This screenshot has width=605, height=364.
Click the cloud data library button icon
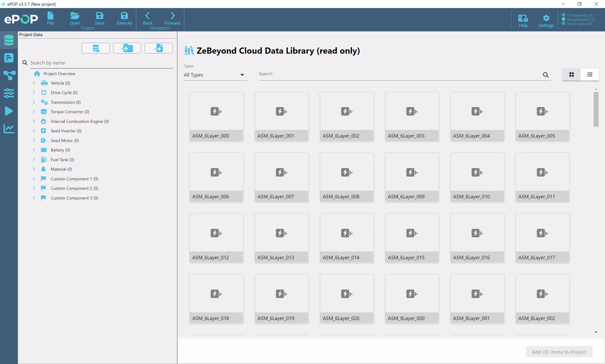96,48
